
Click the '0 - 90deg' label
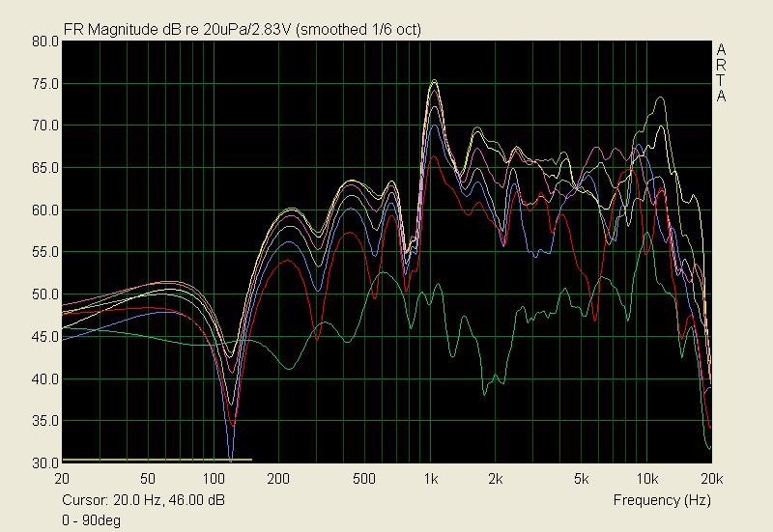[91, 520]
